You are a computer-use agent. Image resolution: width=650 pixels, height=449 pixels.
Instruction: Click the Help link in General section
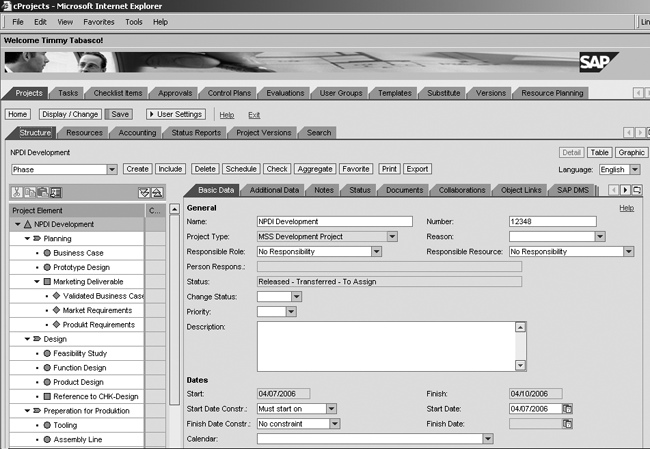(x=626, y=208)
